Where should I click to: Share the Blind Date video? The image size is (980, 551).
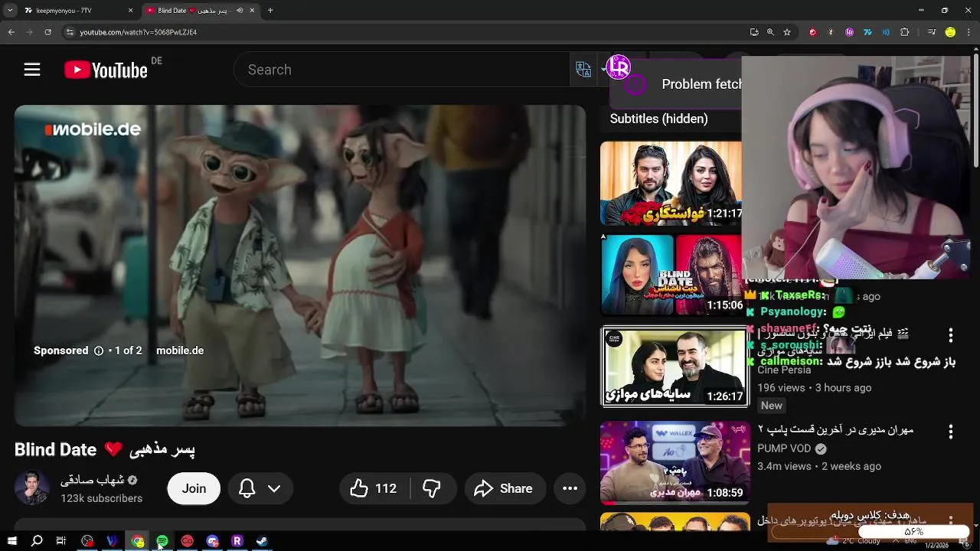tap(505, 488)
